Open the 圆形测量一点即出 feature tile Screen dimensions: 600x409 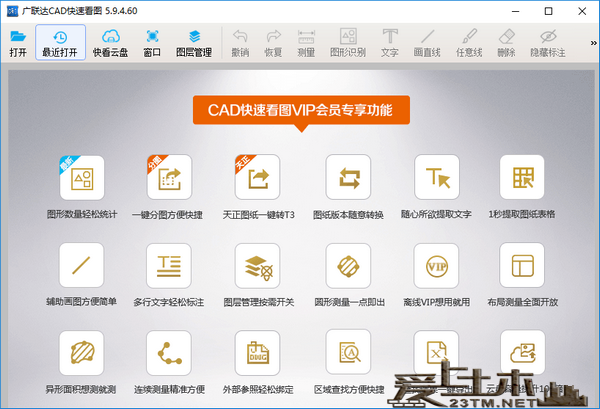348,266
